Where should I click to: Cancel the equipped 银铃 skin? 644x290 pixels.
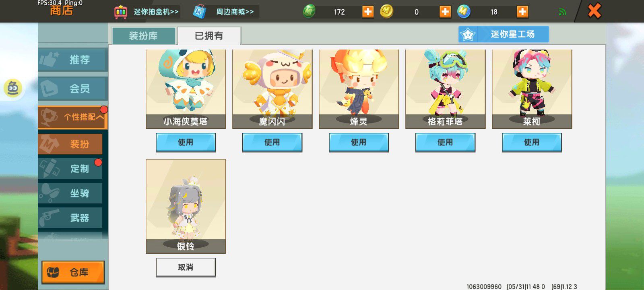(x=186, y=267)
